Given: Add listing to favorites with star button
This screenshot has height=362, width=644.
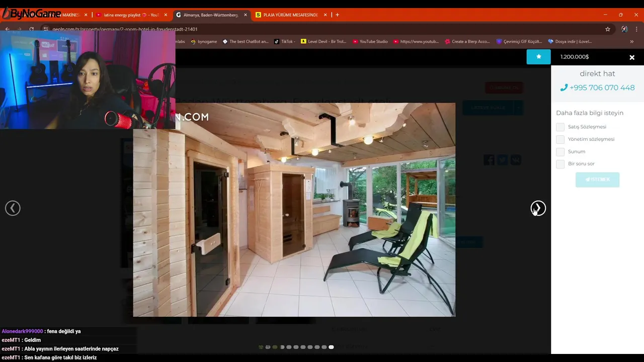Looking at the screenshot, I should pyautogui.click(x=538, y=57).
